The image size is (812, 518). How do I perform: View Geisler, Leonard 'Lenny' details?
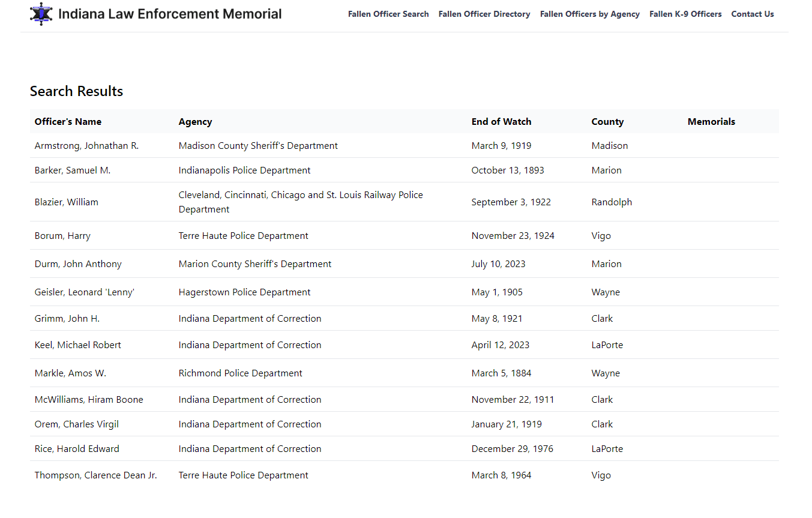pyautogui.click(x=85, y=292)
